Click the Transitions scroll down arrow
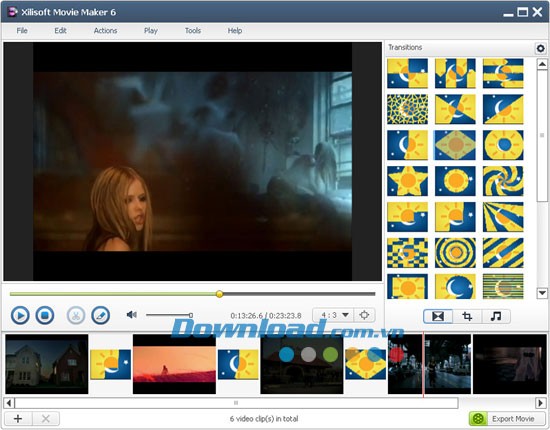 tap(542, 293)
